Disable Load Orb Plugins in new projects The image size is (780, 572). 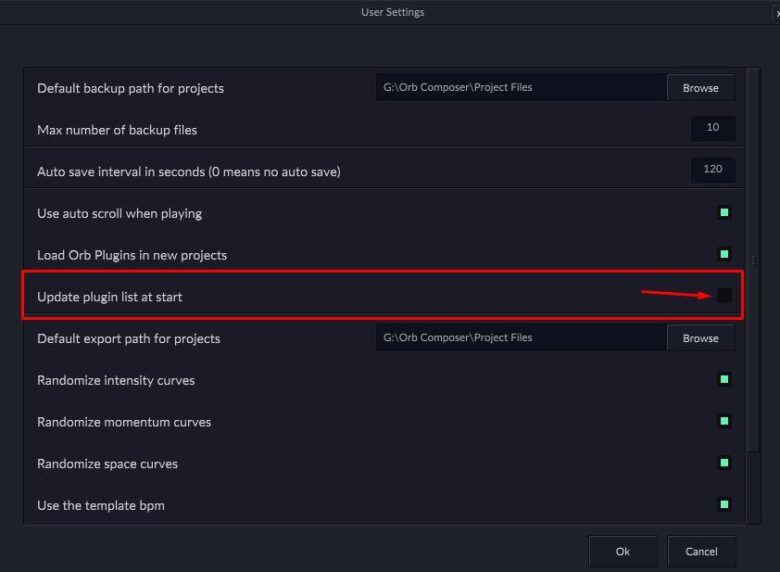point(724,254)
